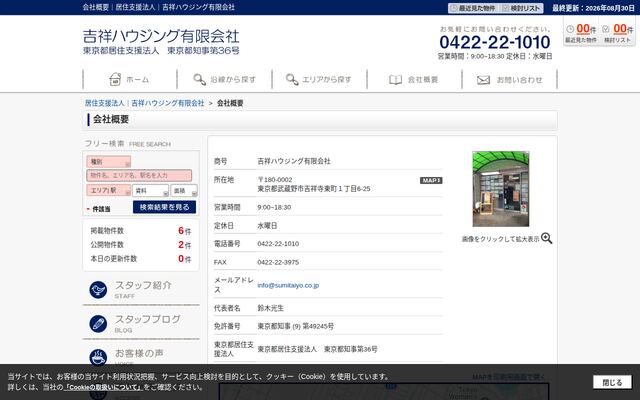Click the 最近見た物件 button in the top bar
640x400 pixels.
473,8
